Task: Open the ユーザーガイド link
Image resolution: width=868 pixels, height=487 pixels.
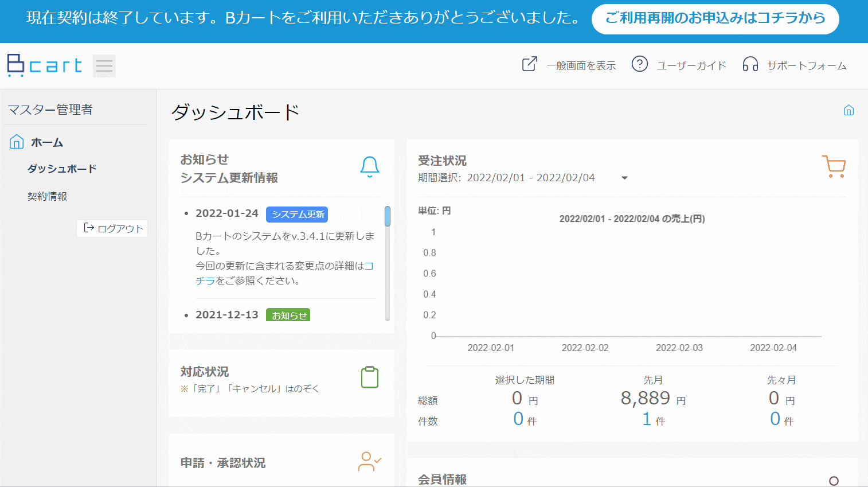Action: [x=691, y=65]
